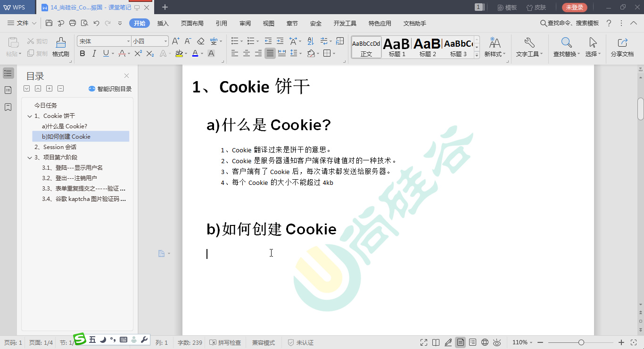Select the eye-protection reading mode icon

coord(497,342)
